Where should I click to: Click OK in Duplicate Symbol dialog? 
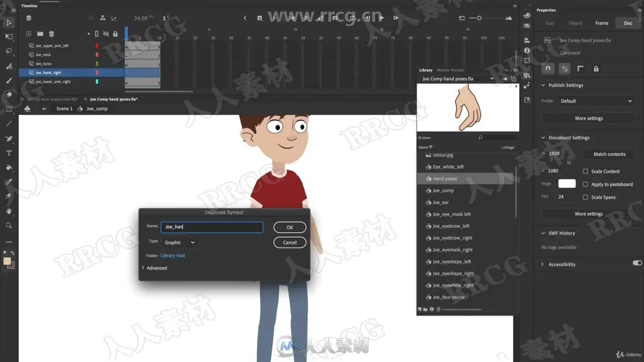[x=290, y=227]
